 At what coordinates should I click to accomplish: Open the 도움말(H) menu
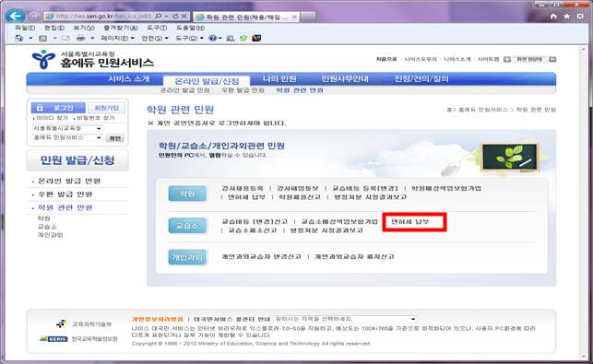click(190, 28)
